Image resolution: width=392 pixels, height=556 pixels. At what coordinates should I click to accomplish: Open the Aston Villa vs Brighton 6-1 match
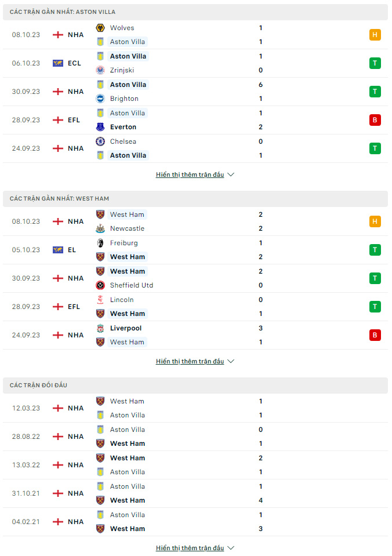[195, 92]
